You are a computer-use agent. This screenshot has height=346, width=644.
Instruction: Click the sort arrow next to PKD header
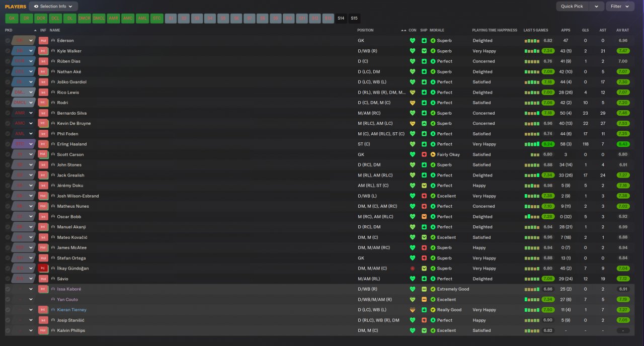pyautogui.click(x=35, y=30)
